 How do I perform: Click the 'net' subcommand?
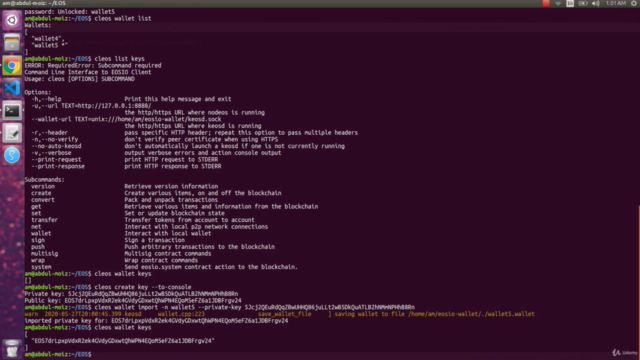pyautogui.click(x=36, y=227)
